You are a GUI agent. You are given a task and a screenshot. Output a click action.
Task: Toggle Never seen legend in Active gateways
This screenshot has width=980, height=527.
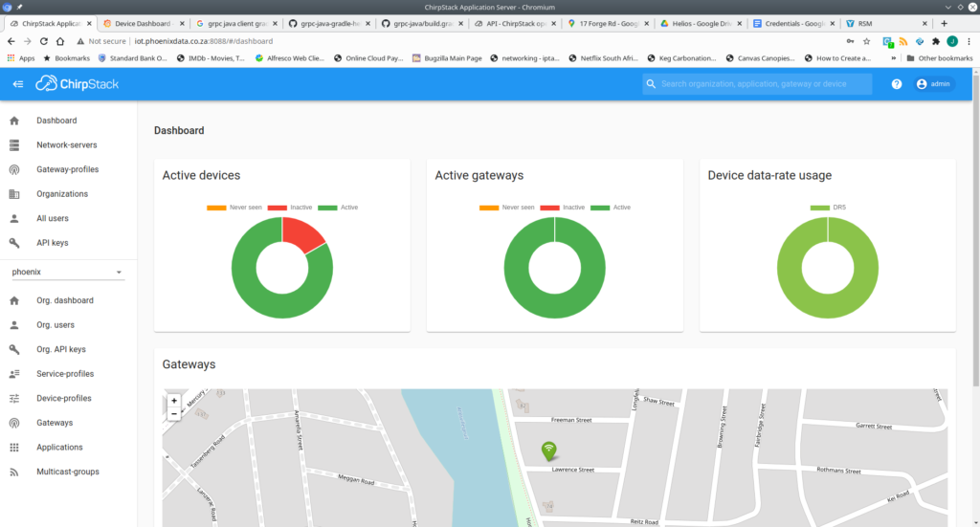click(507, 208)
